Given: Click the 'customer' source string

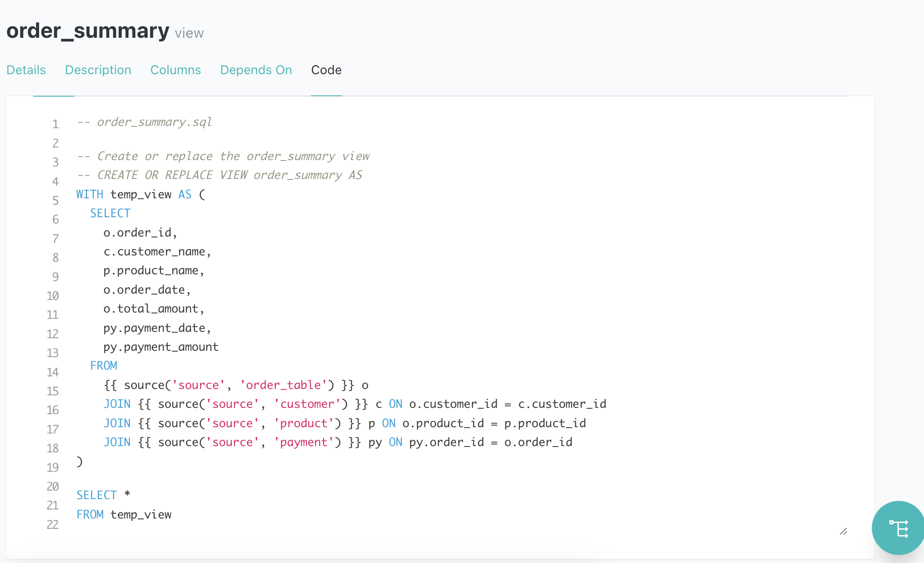Looking at the screenshot, I should tap(307, 404).
